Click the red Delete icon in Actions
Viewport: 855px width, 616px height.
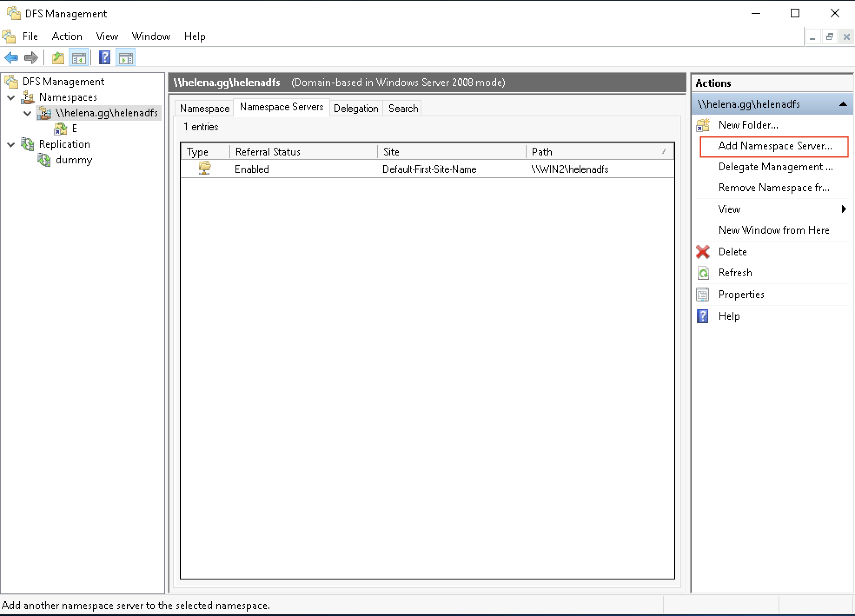tap(703, 252)
